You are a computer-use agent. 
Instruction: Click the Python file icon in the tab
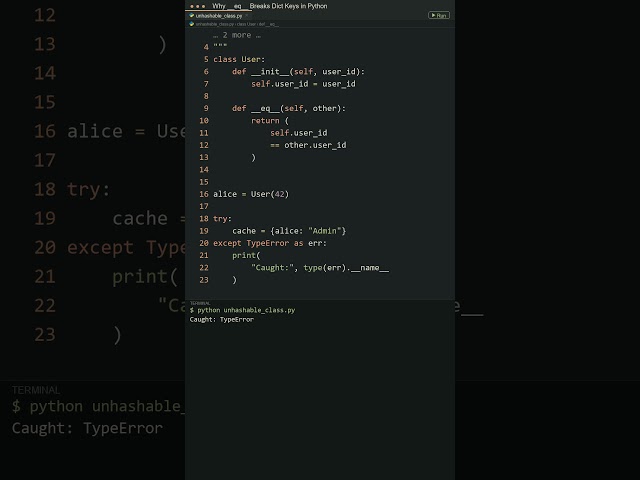[x=191, y=16]
